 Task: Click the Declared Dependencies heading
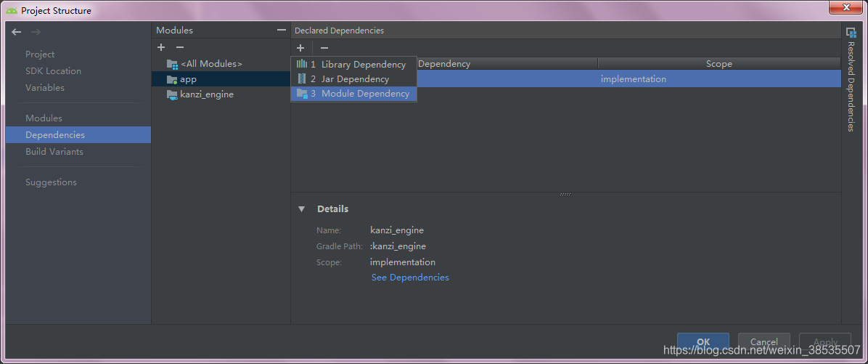339,31
